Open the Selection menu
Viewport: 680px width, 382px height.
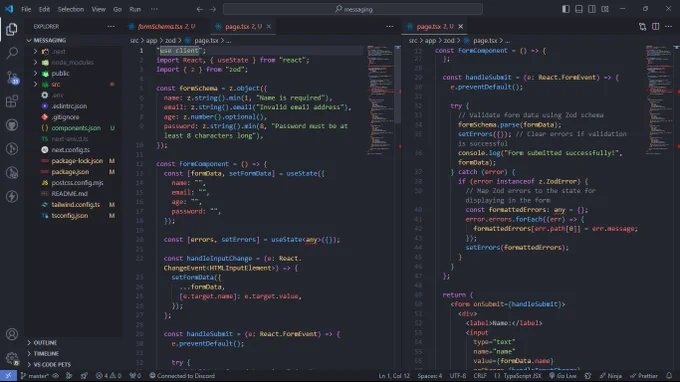[71, 9]
